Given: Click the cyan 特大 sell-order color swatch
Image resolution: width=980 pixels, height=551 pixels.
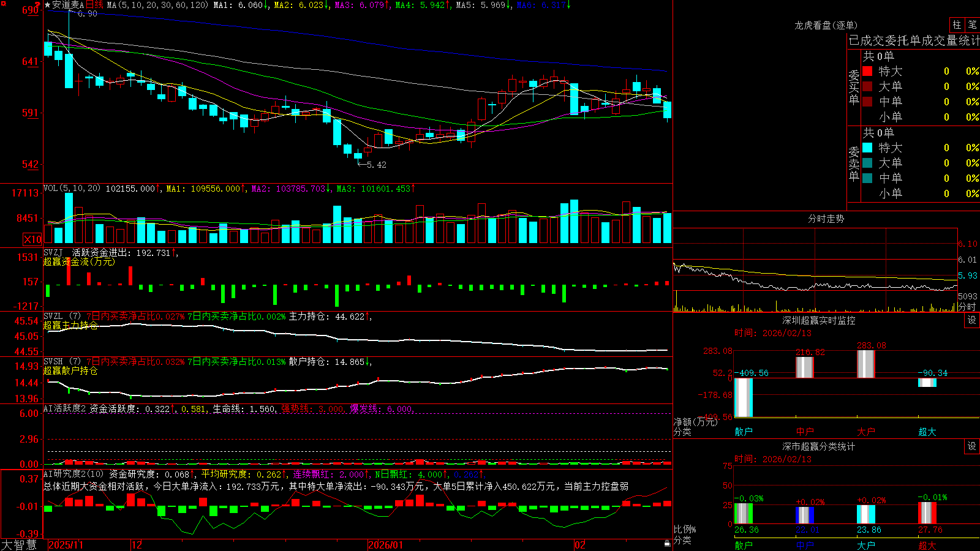Looking at the screenshot, I should tap(867, 148).
